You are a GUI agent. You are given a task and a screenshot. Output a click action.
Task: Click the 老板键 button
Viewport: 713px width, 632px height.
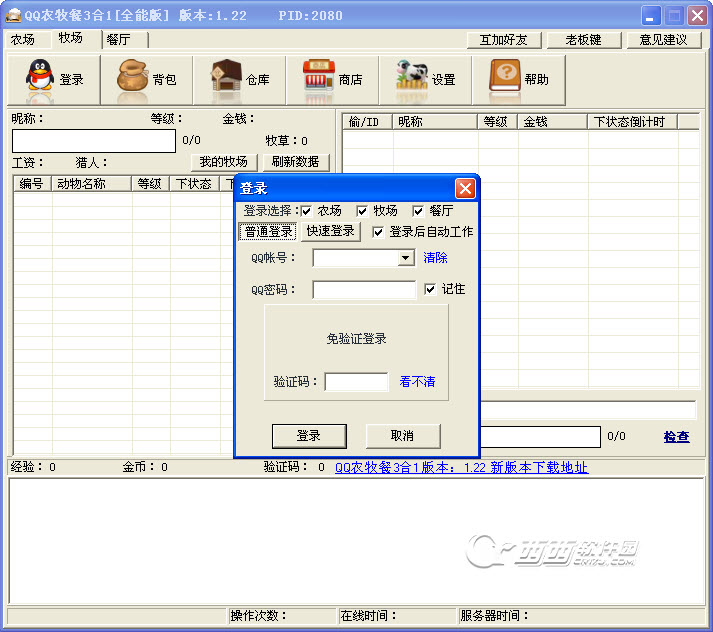(583, 40)
